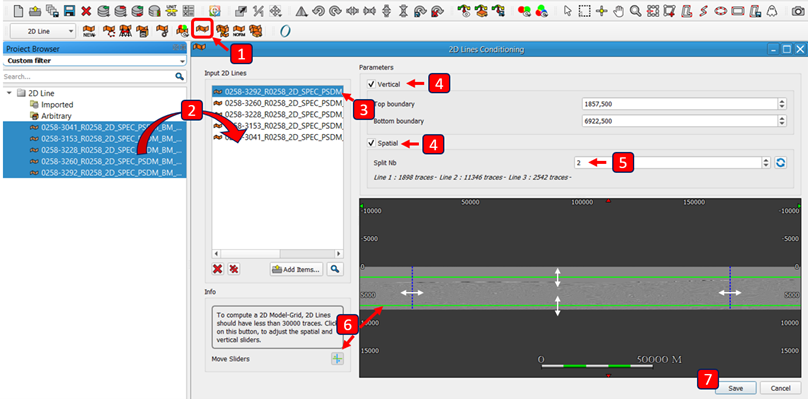Viewport: 808px width, 399px height.
Task: Collapse the 2D Line tree node
Action: (10, 93)
